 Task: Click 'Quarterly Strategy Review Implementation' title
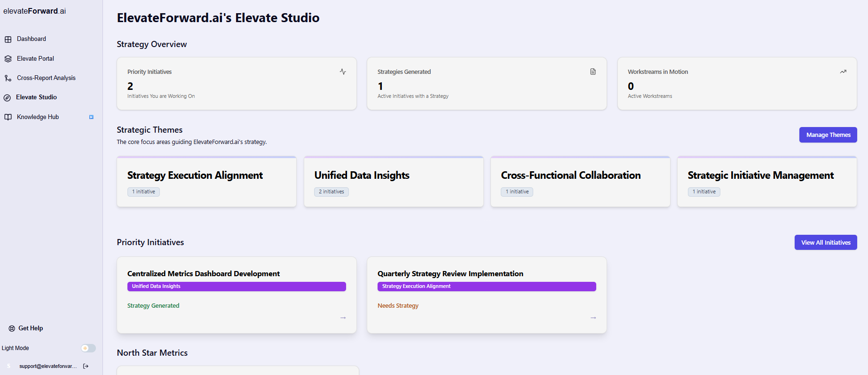point(450,274)
